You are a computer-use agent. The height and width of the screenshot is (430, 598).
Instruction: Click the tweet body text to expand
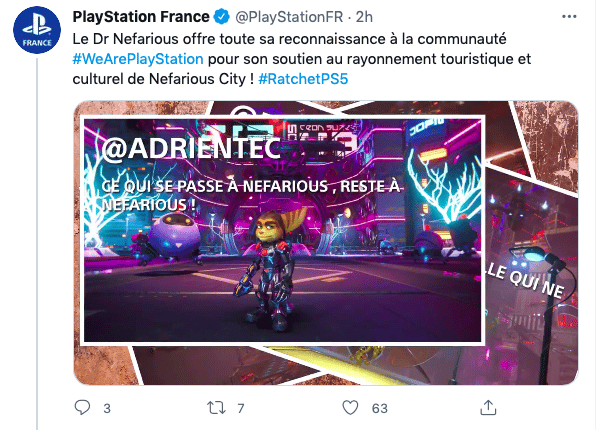[x=301, y=59]
